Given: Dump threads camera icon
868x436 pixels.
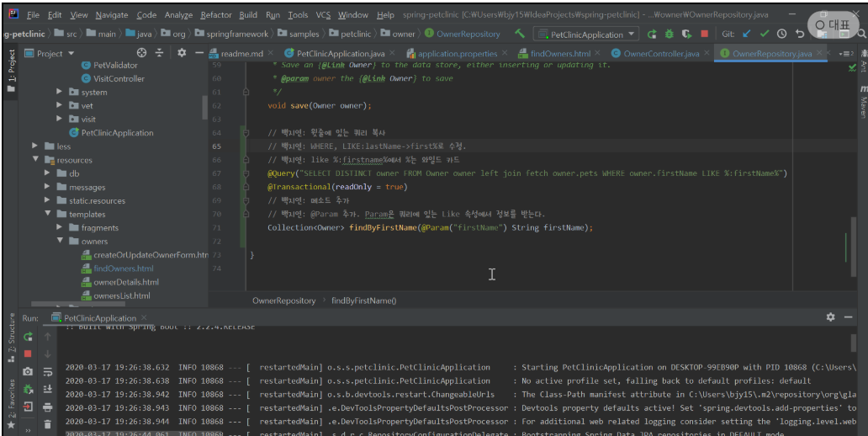Looking at the screenshot, I should pos(28,372).
